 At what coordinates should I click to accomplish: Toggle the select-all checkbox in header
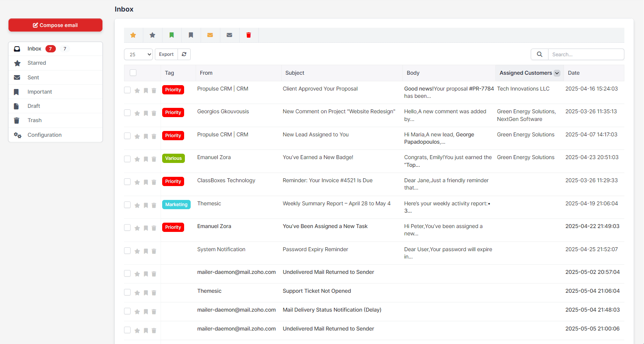[133, 73]
